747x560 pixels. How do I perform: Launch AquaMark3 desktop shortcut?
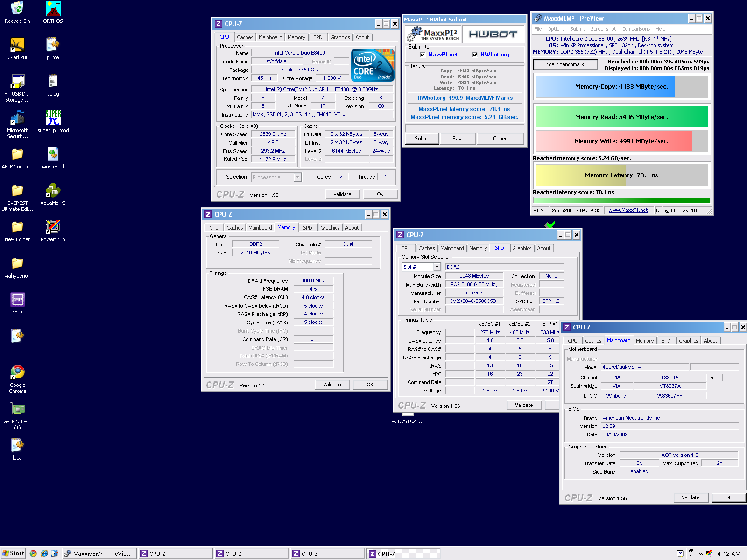53,194
